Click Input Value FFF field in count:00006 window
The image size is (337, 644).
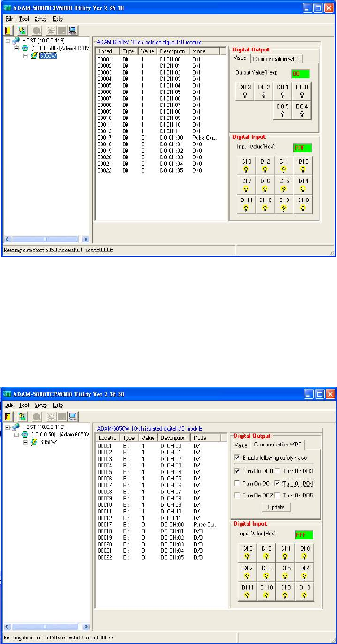pyautogui.click(x=303, y=148)
